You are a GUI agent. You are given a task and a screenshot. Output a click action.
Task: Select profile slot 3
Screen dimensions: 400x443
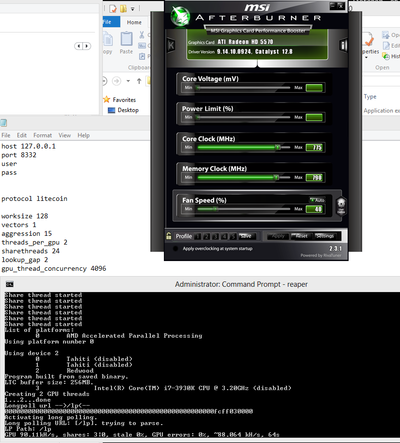point(215,236)
